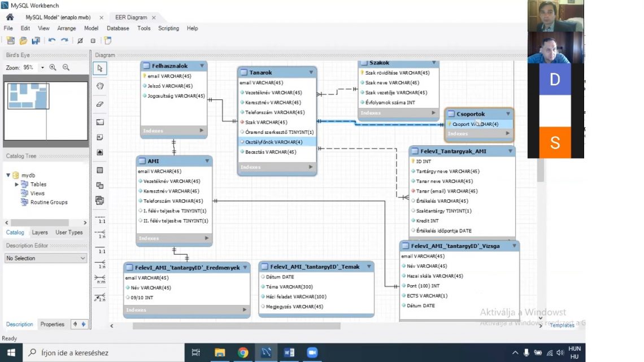Click the undo arrow in toolbar
644x362 pixels.
pyautogui.click(x=52, y=41)
